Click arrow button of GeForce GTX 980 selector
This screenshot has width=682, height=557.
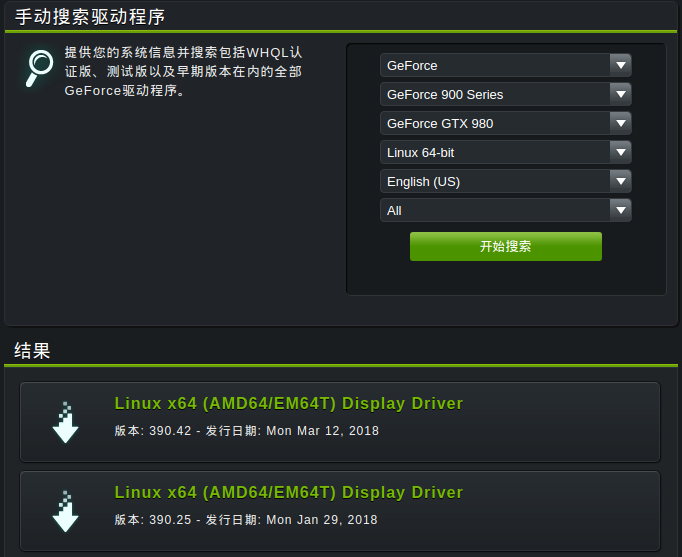621,123
